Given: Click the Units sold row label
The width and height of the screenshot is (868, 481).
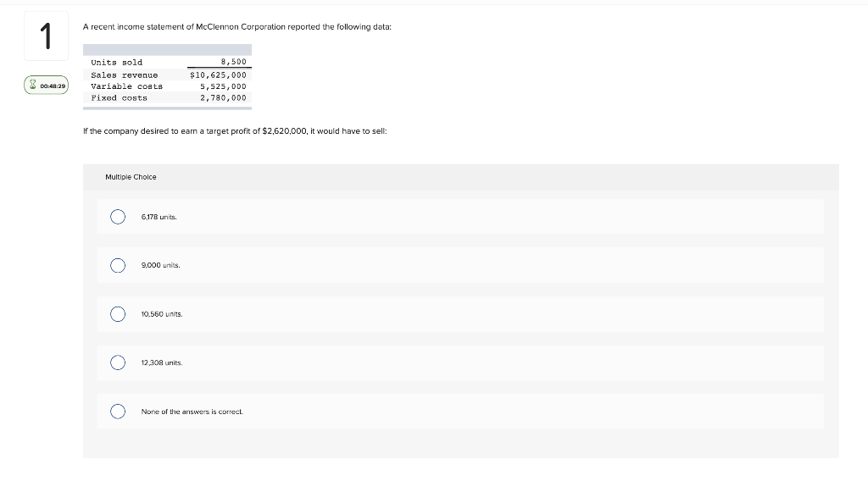Looking at the screenshot, I should coord(117,63).
